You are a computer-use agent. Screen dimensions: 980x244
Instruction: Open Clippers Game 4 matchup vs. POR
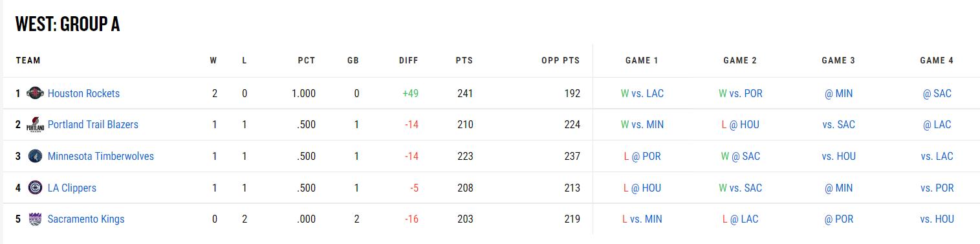[x=937, y=188]
